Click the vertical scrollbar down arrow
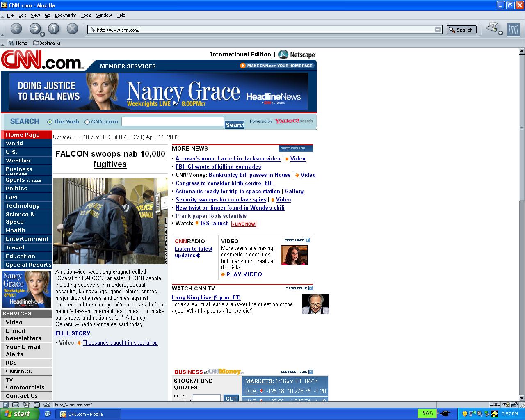The height and width of the screenshot is (420, 525). coord(522,398)
